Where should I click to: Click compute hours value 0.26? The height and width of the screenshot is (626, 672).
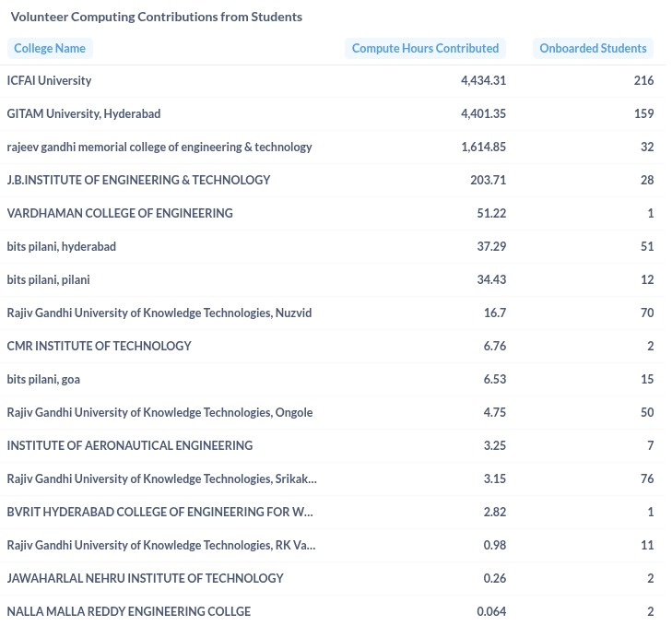495,578
